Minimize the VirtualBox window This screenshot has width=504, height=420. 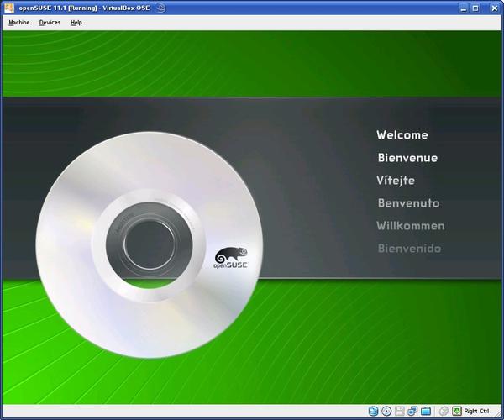pyautogui.click(x=463, y=8)
